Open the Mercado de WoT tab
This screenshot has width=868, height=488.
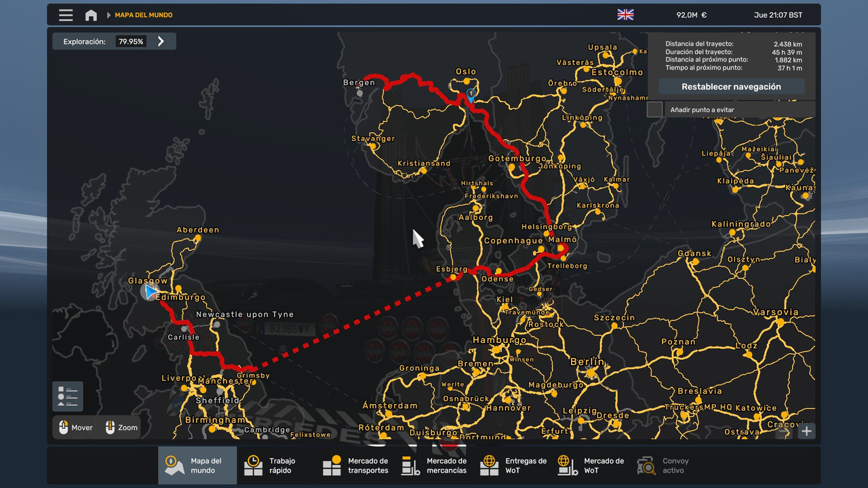tap(591, 465)
